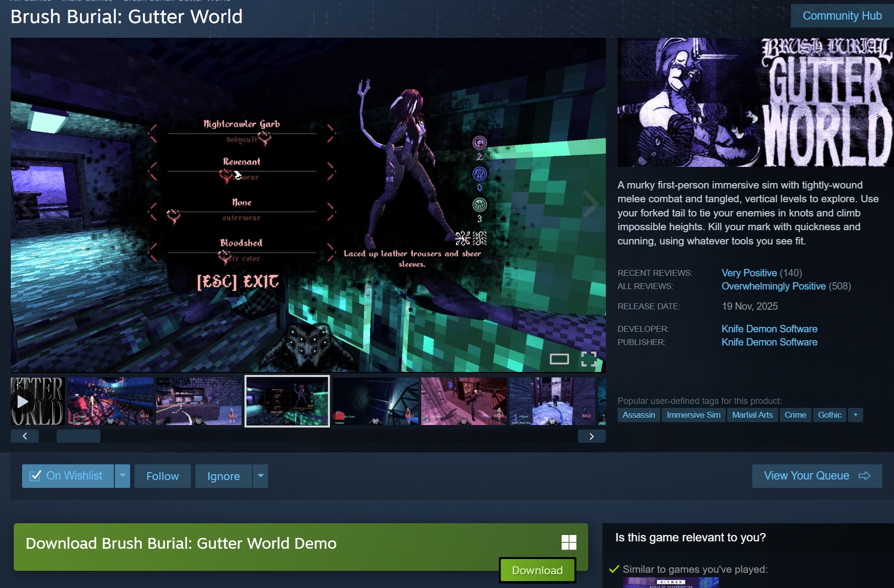The height and width of the screenshot is (588, 894).
Task: Select the highlighted character customization thumbnail
Action: (x=287, y=401)
